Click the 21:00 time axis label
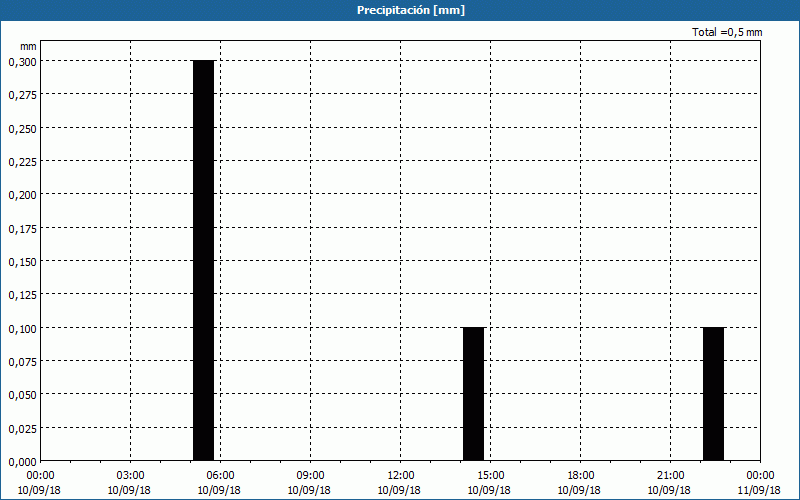This screenshot has width=800, height=500. pos(670,476)
